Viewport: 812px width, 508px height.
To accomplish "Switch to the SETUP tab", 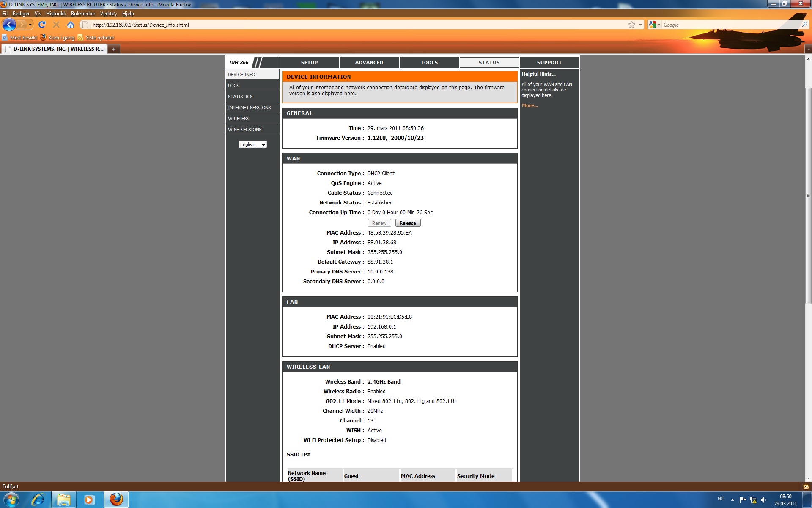I will [x=310, y=63].
